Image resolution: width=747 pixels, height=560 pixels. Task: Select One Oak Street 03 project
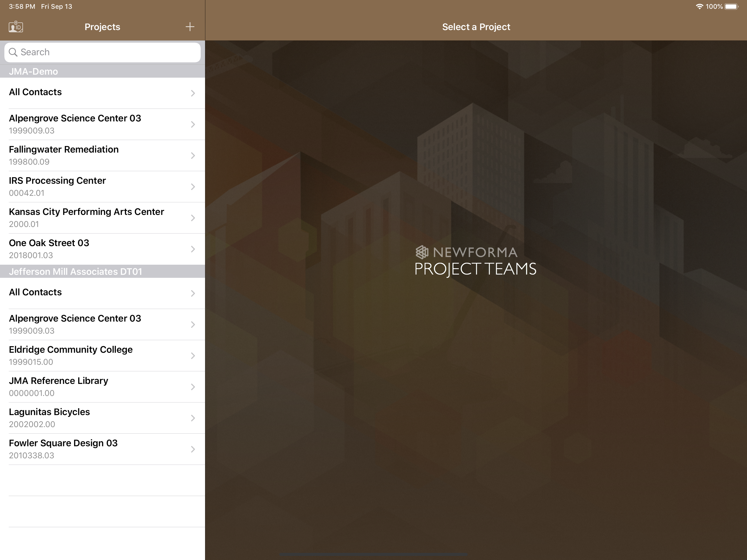click(x=102, y=249)
